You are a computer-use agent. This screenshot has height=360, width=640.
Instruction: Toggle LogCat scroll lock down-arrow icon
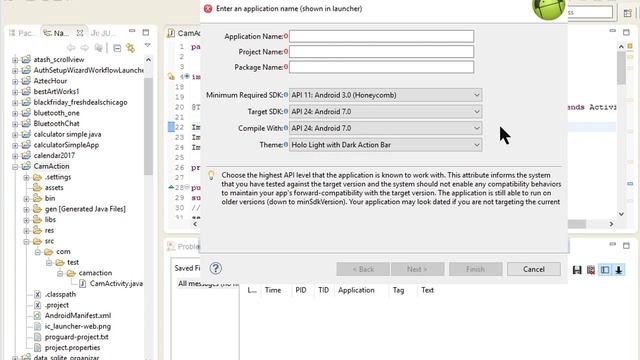click(619, 270)
